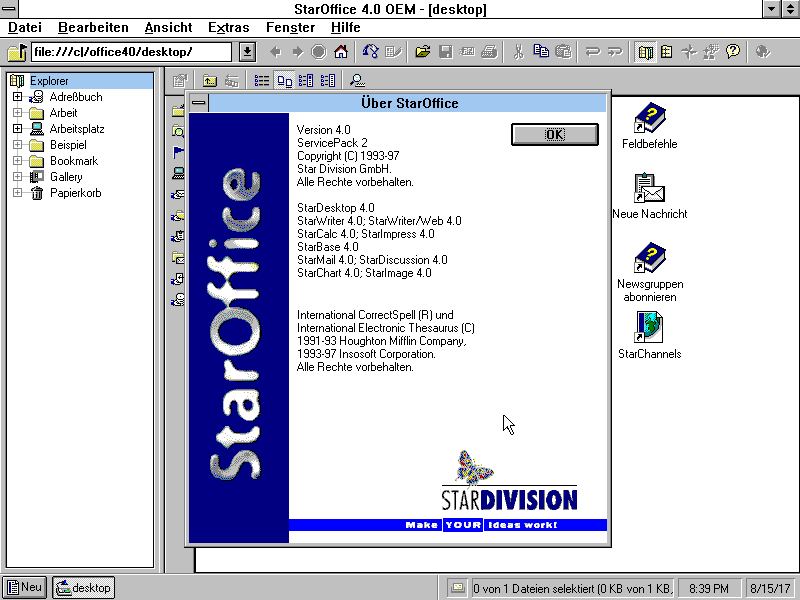This screenshot has height=600, width=800.
Task: Click the Home icon in the toolbar
Action: click(x=341, y=52)
